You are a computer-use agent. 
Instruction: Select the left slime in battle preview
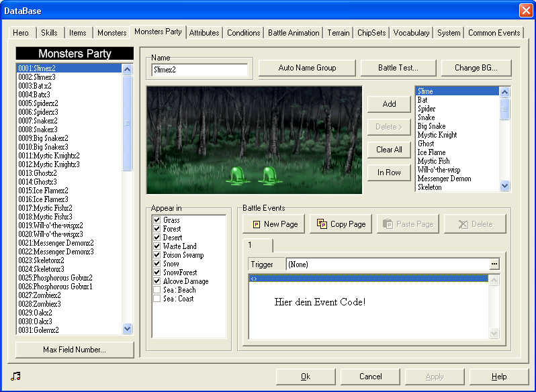237,176
